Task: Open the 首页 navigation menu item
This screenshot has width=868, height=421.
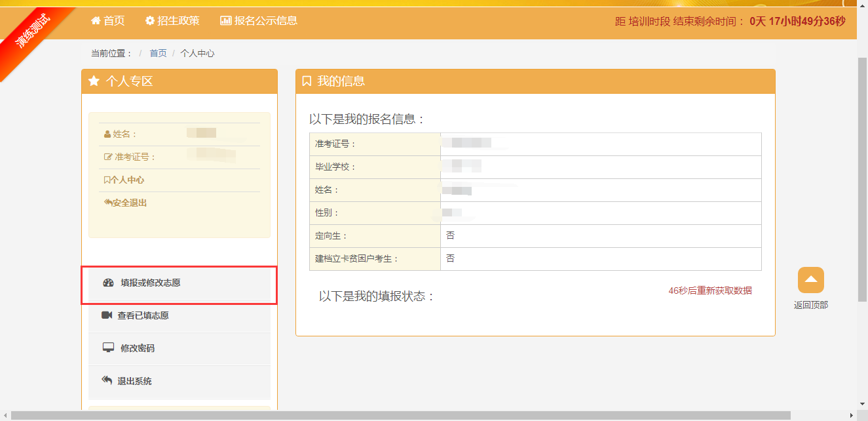Action: pos(114,21)
